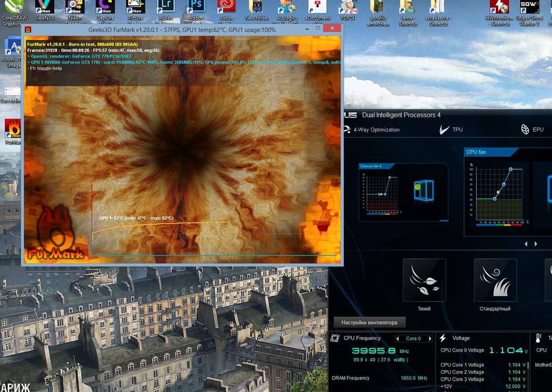Screen dimensions: 552x392
Task: Select the Стандартный fan mode icon
Action: (495, 280)
